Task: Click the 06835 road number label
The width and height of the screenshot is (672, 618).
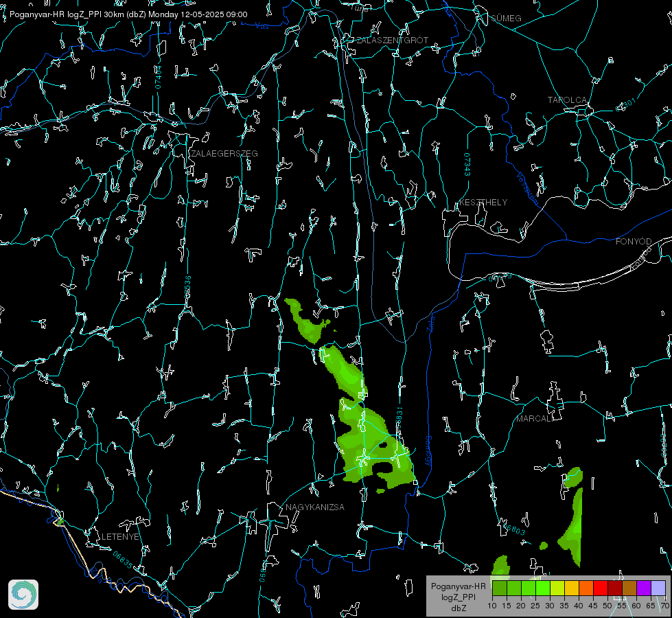Action: [x=123, y=560]
